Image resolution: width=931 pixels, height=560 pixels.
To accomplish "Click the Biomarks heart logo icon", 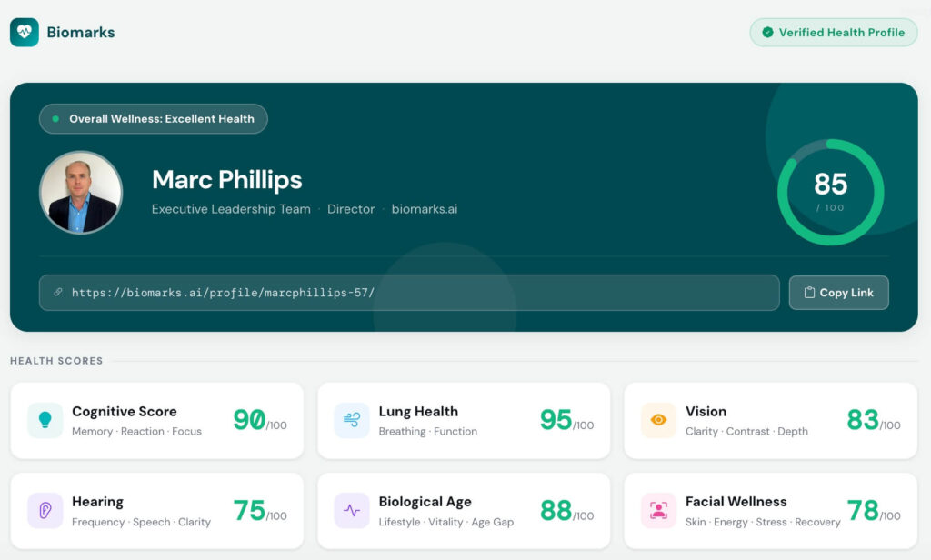I will coord(25,32).
